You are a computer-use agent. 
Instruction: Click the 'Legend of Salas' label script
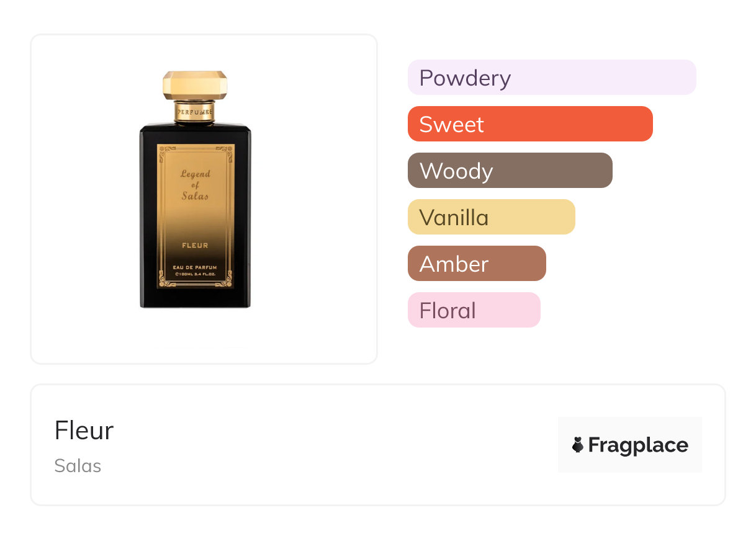[x=195, y=185]
